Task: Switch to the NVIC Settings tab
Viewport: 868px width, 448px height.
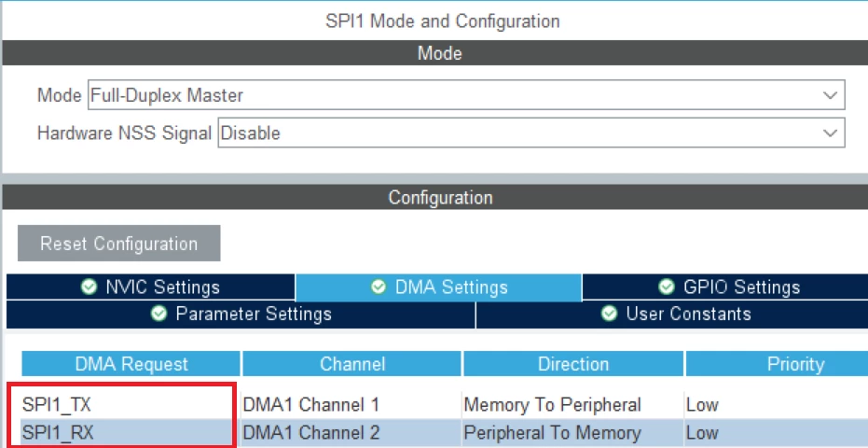Action: [151, 287]
